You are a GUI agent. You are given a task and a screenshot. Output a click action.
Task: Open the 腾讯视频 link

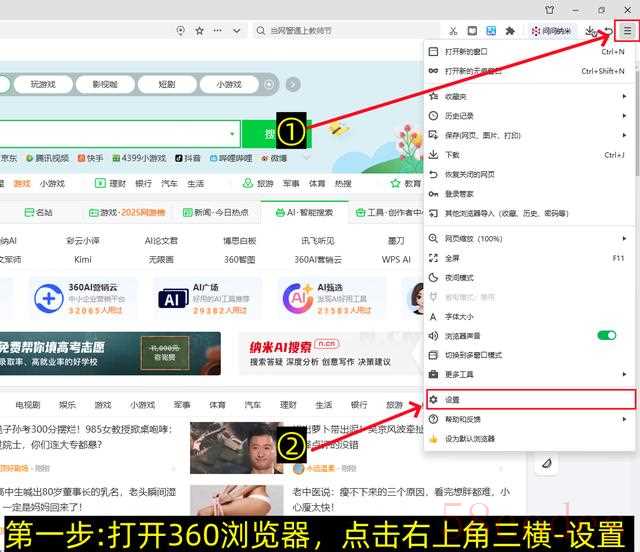47,158
